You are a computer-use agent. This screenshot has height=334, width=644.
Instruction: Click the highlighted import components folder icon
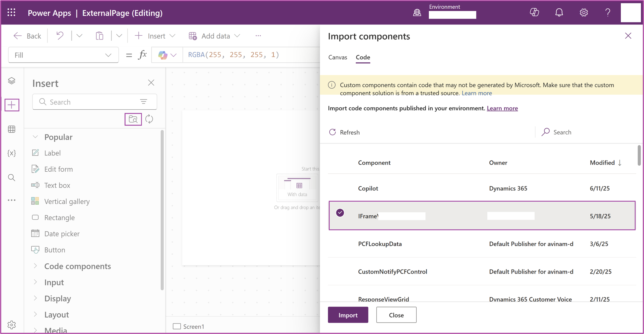(133, 119)
